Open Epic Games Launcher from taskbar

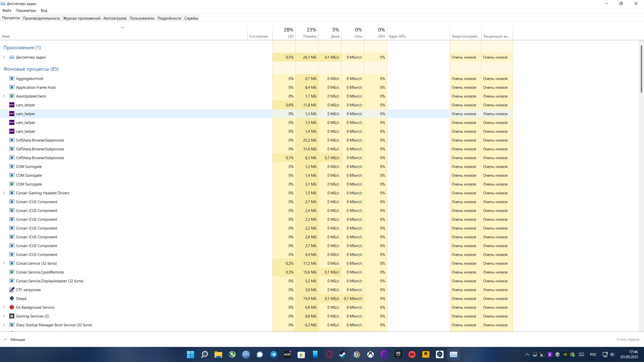[398, 354]
